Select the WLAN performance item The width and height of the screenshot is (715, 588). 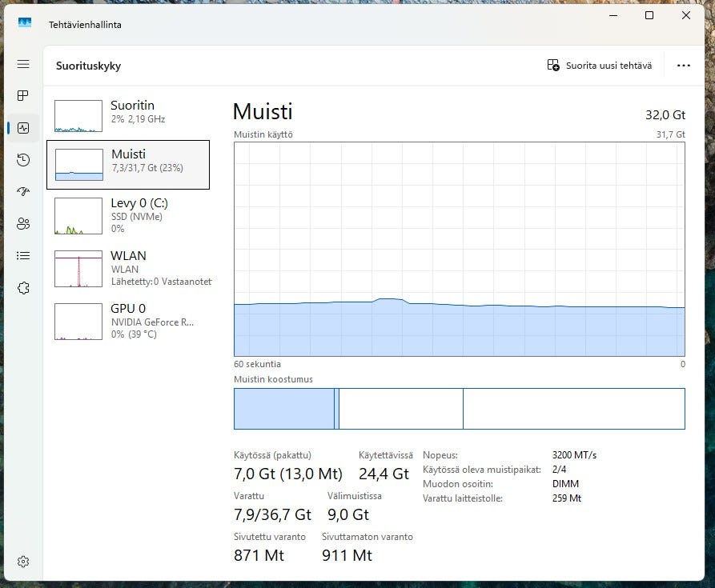coord(128,269)
